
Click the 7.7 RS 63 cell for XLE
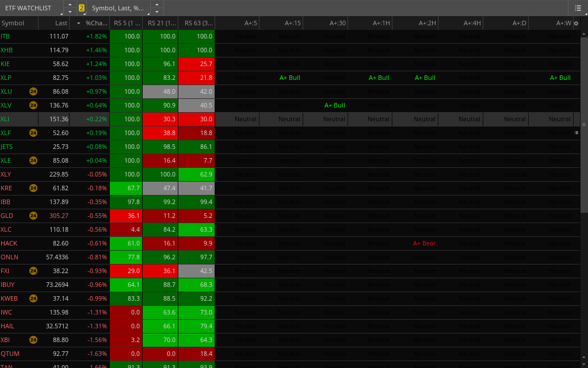coord(197,160)
